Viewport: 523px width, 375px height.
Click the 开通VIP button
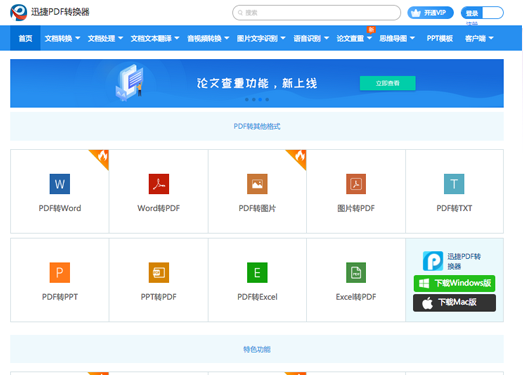[x=430, y=13]
